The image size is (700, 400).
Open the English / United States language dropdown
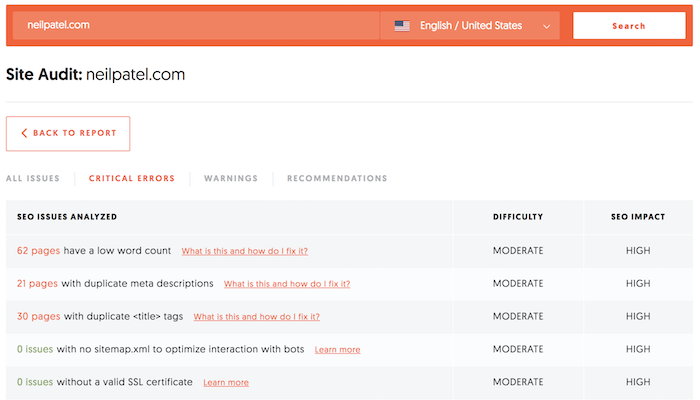(x=470, y=25)
